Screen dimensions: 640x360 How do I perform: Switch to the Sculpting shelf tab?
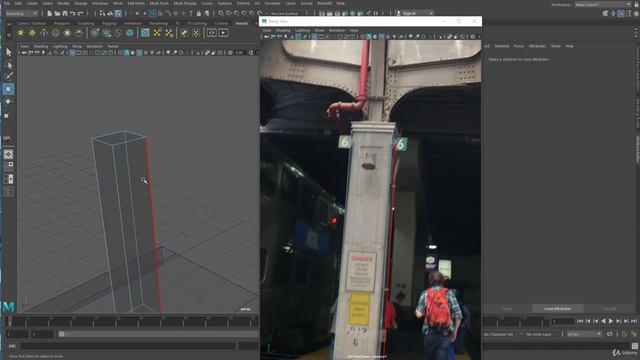(x=86, y=23)
